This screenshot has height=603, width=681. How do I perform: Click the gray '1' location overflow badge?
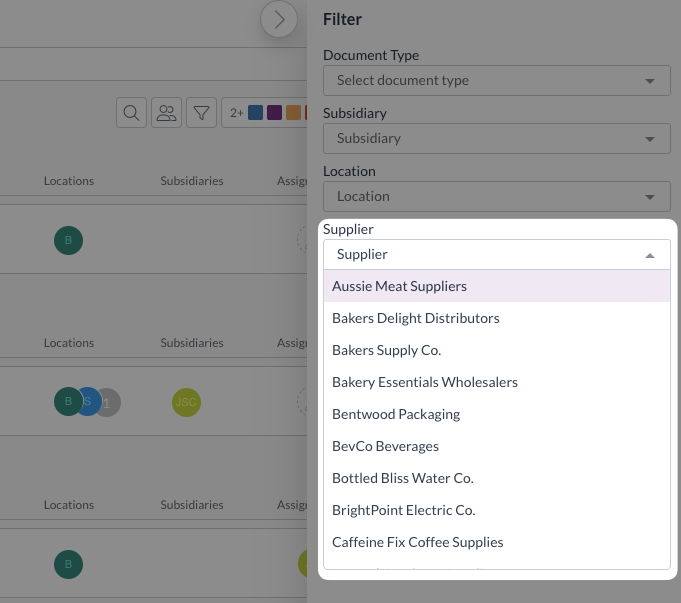(107, 402)
